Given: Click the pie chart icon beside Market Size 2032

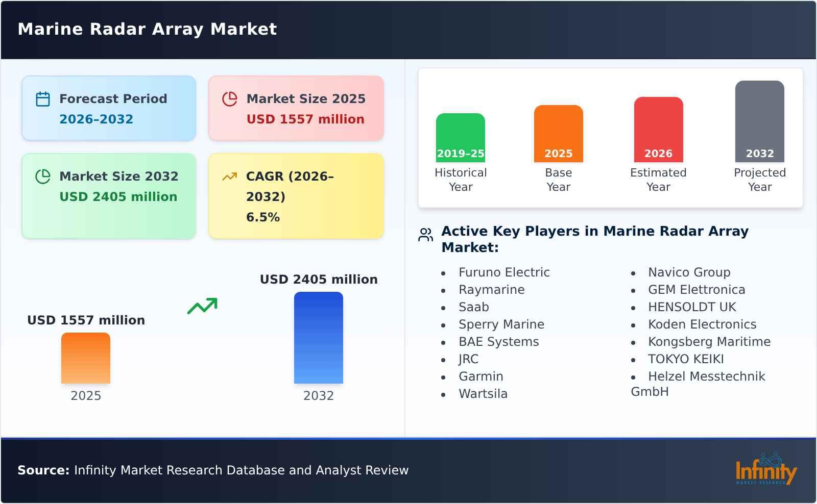Looking at the screenshot, I should click(x=43, y=177).
